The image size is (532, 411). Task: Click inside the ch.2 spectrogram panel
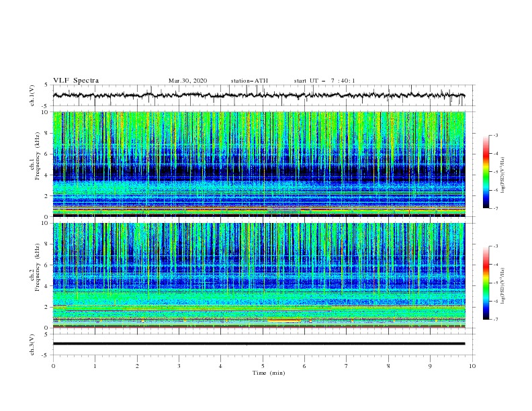(259, 275)
